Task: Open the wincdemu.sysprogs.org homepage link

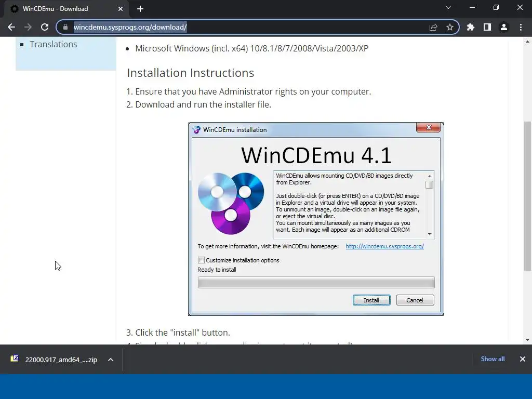Action: tap(385, 246)
